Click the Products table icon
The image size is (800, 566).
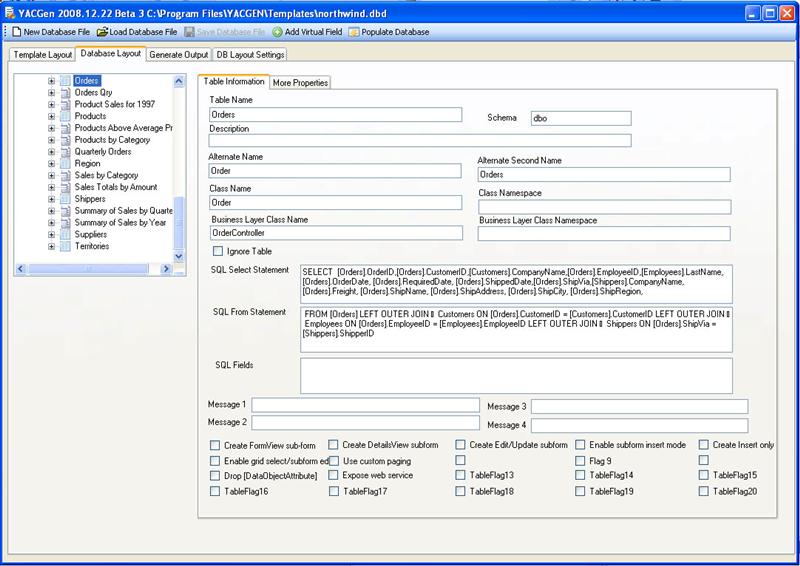(65, 116)
